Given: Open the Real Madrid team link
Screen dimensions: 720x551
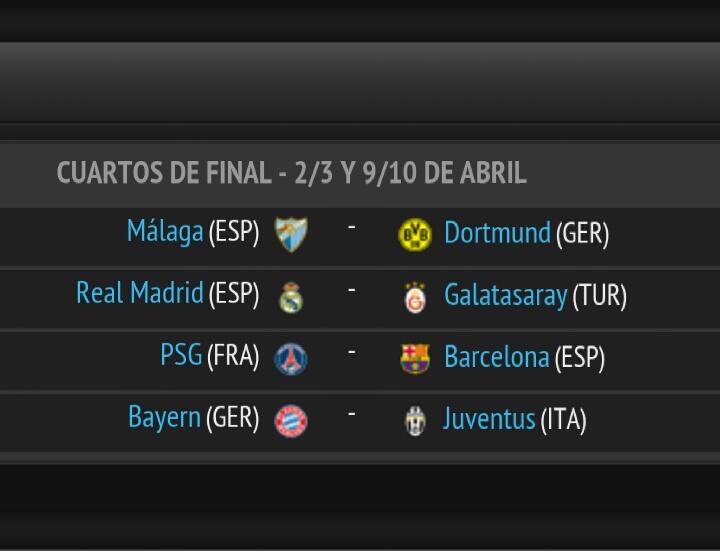Looking at the screenshot, I should [x=140, y=292].
